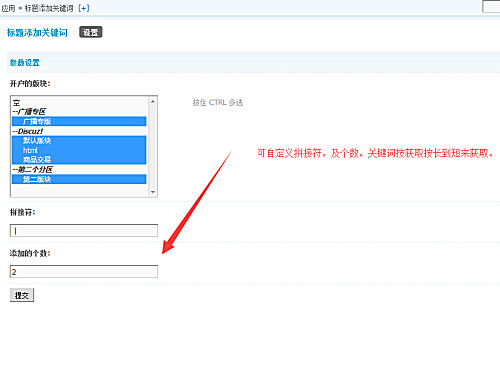Focus the 添加的个数 input field

click(x=84, y=272)
